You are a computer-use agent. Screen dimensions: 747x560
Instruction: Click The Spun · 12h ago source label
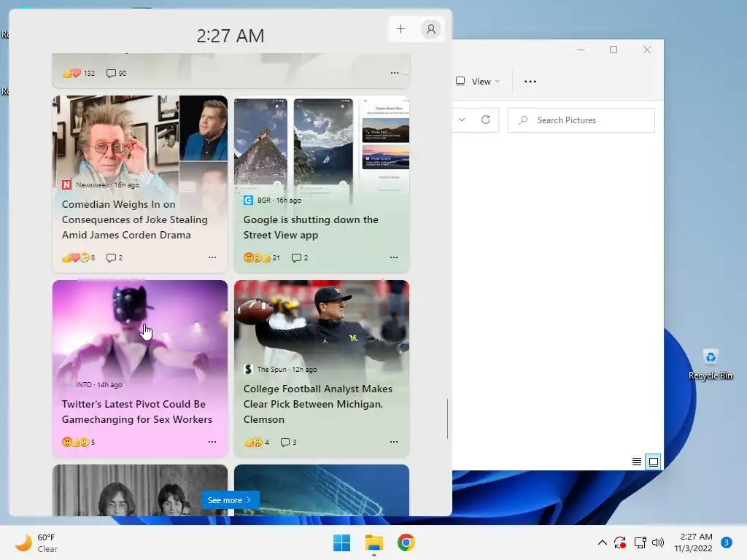[287, 369]
